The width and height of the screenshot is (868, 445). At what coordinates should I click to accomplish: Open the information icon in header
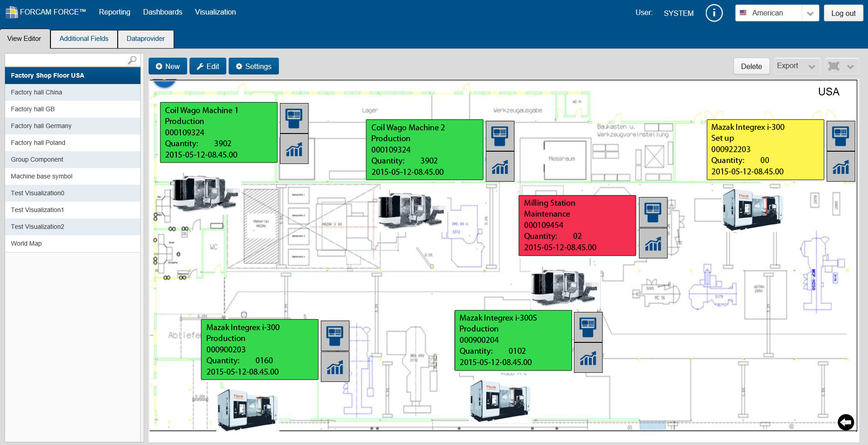pos(714,13)
